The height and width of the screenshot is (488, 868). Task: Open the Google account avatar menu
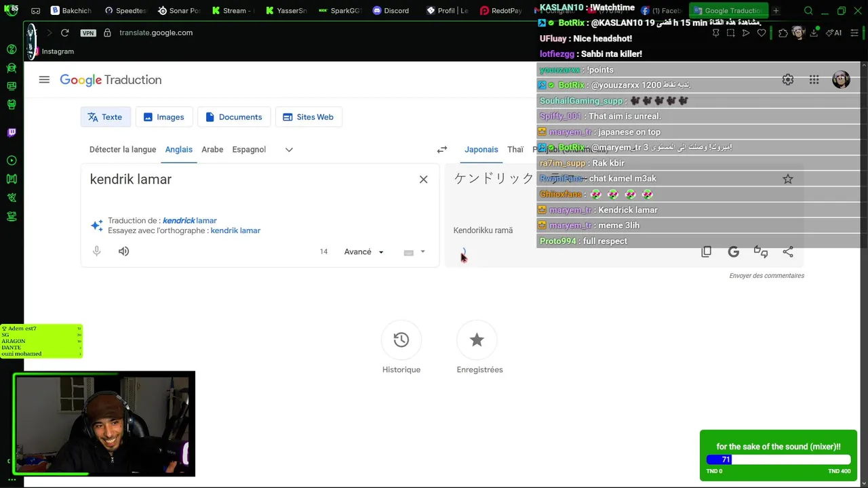[841, 80]
